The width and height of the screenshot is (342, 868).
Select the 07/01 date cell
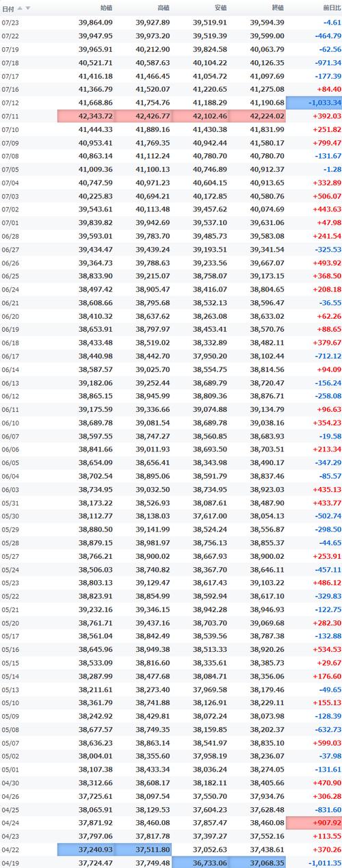10,223
